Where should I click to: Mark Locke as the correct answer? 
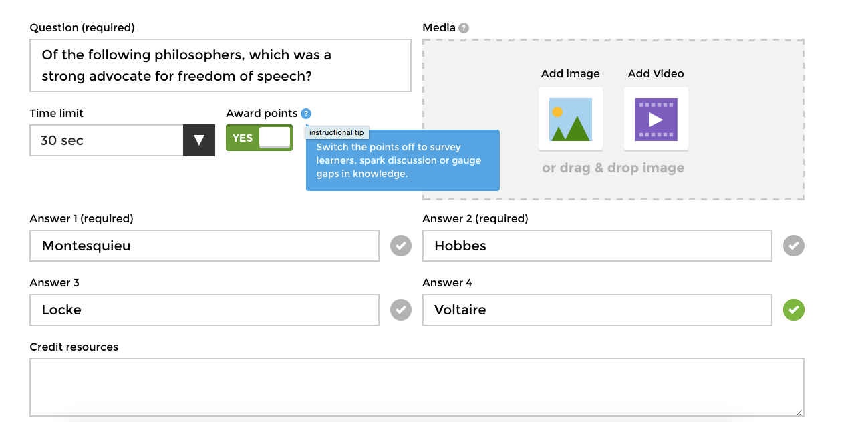[x=400, y=310]
